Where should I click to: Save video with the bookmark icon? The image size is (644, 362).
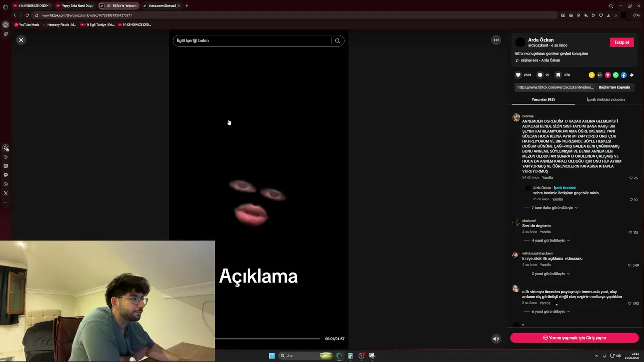click(x=558, y=75)
